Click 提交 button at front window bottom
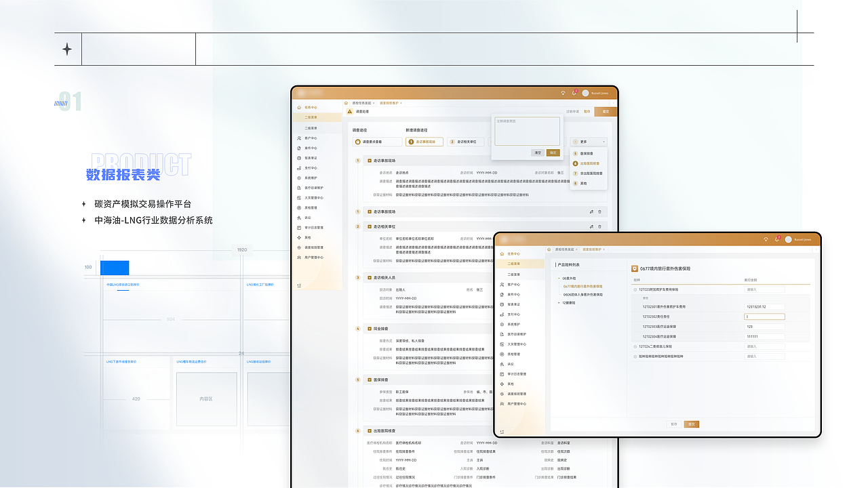This screenshot has height=488, width=868. 692,424
